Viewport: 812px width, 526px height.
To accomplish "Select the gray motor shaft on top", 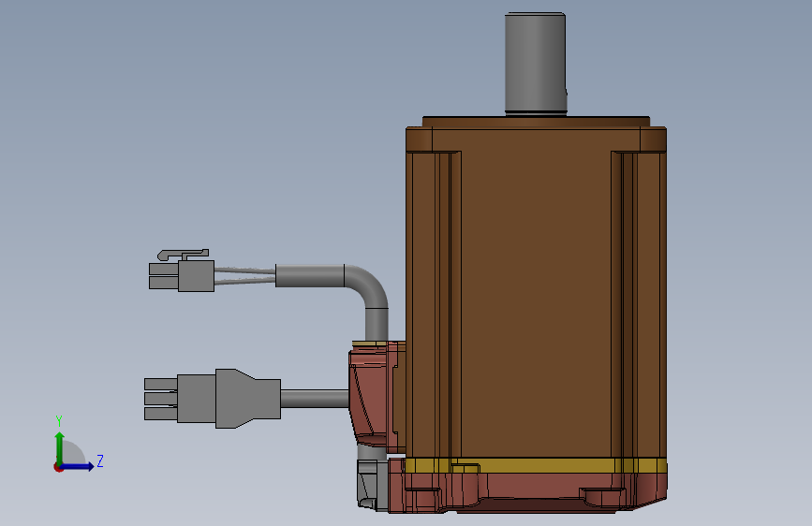I will [536, 64].
